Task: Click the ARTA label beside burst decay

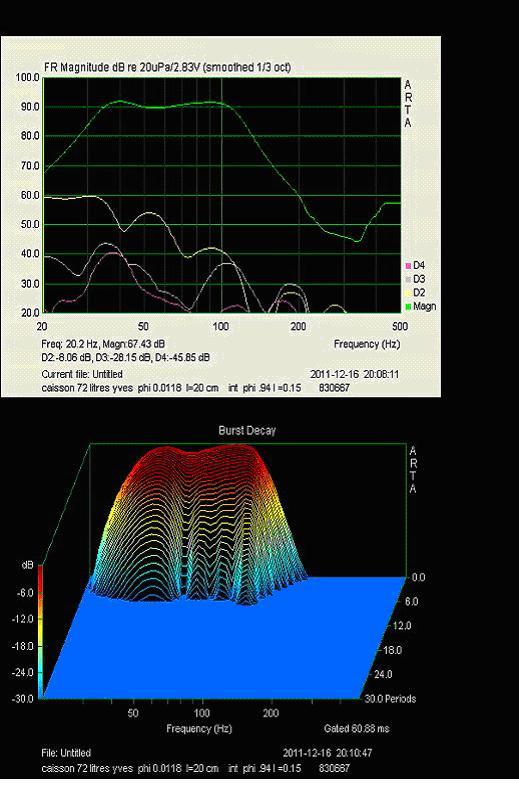Action: tap(413, 470)
